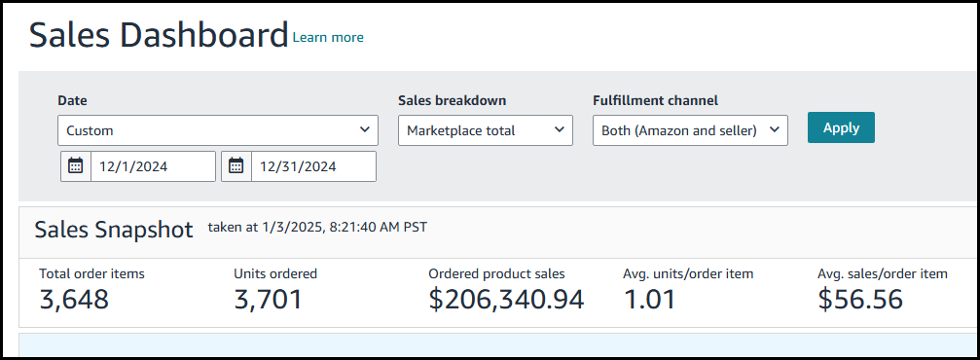Open the Fulfillment channel dropdown
The width and height of the screenshot is (980, 360).
coord(690,130)
